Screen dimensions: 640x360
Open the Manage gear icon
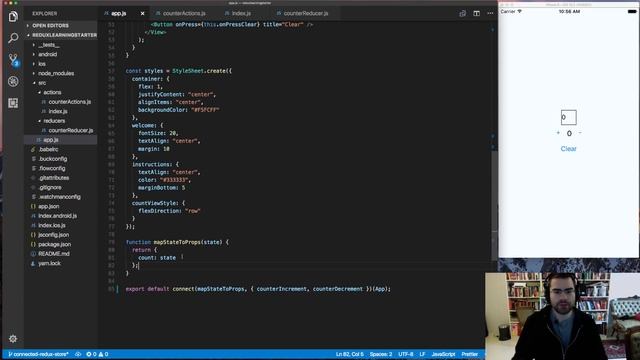(x=13, y=339)
